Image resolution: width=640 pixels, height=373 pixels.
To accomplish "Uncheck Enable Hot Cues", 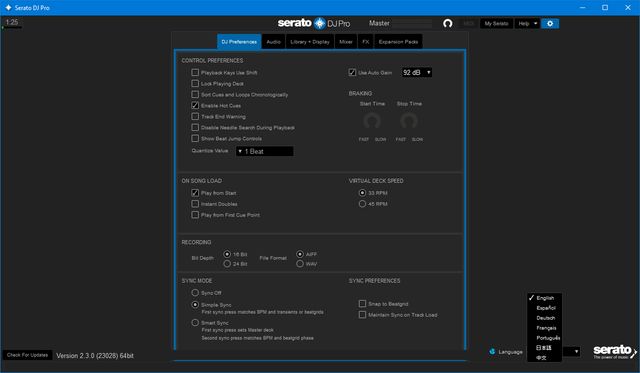I will [195, 105].
